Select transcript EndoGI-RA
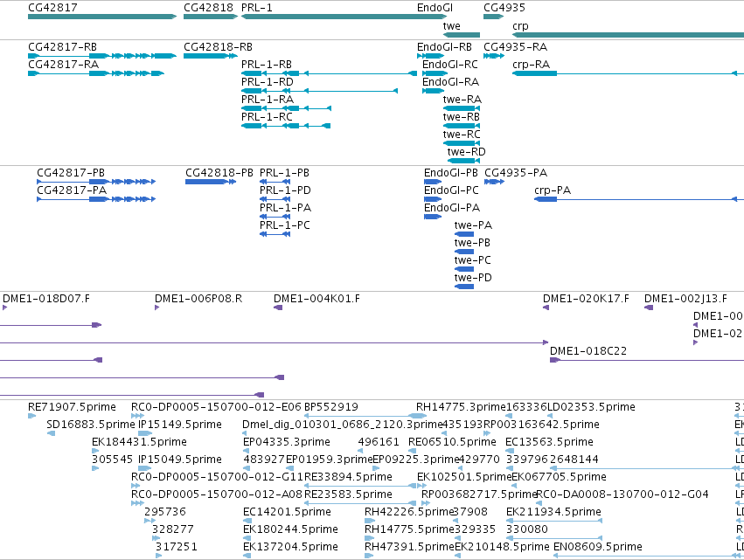This screenshot has width=744, height=560. pyautogui.click(x=433, y=91)
